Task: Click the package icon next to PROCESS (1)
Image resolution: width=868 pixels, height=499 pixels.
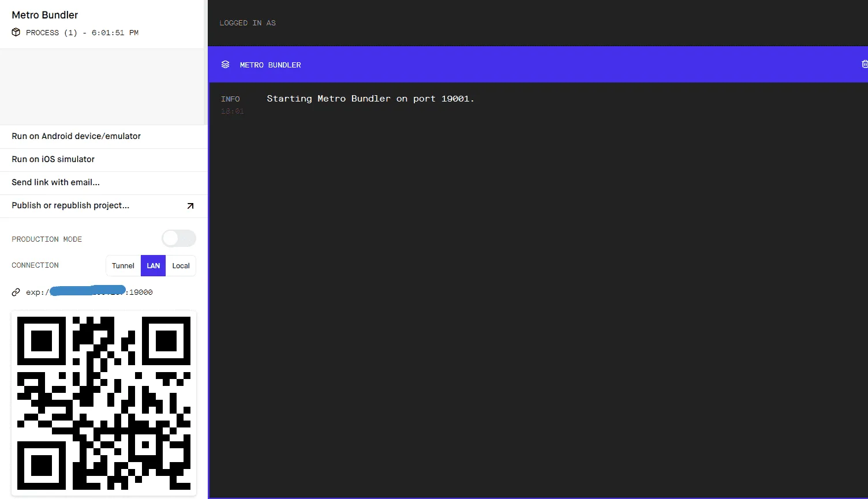Action: [16, 32]
